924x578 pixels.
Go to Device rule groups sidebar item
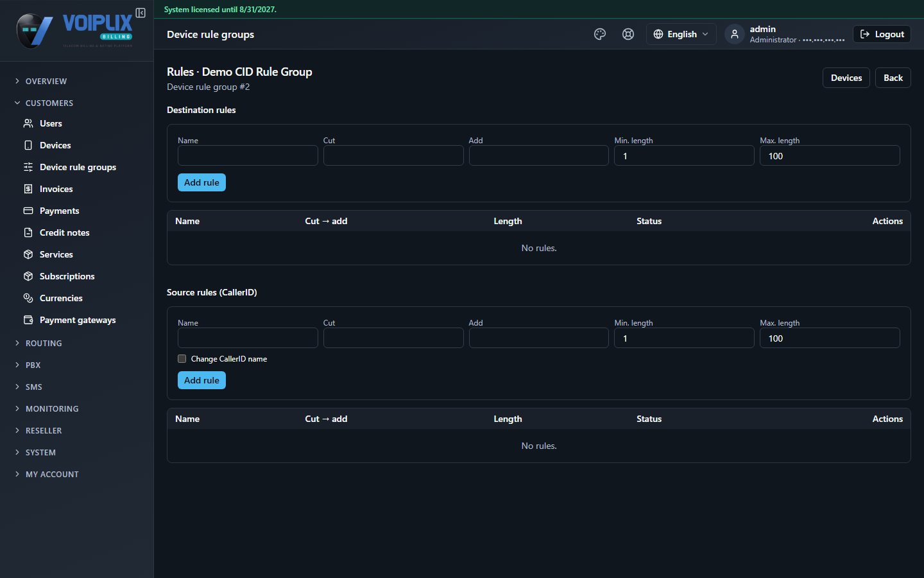77,167
